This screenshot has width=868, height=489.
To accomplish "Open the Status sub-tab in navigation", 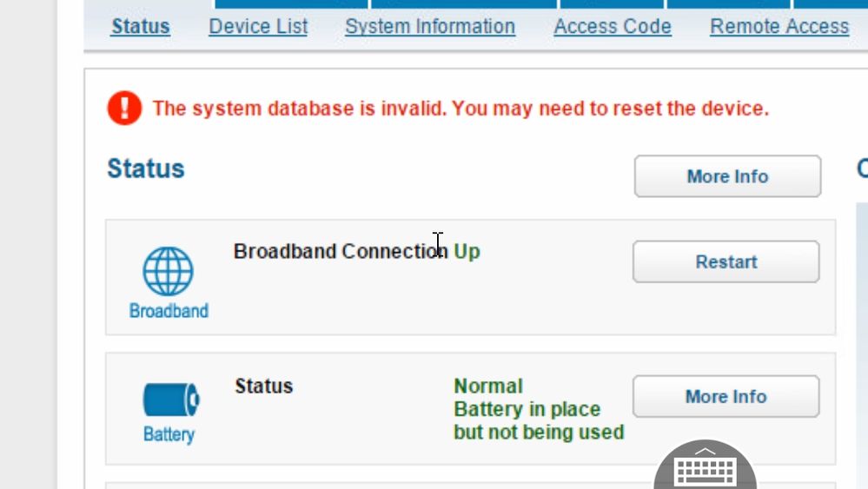I will tap(141, 27).
